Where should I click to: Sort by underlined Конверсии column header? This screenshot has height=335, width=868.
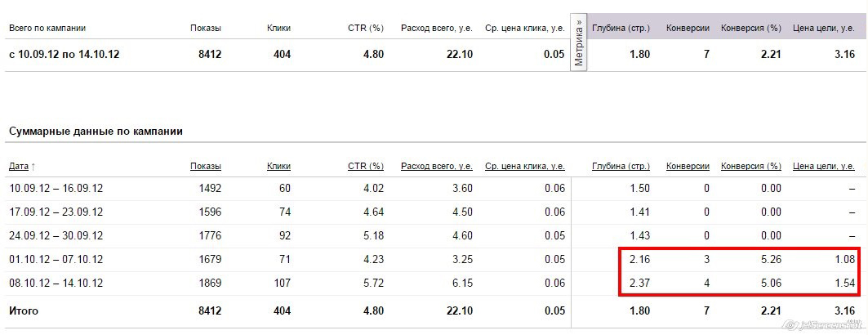[x=688, y=166]
